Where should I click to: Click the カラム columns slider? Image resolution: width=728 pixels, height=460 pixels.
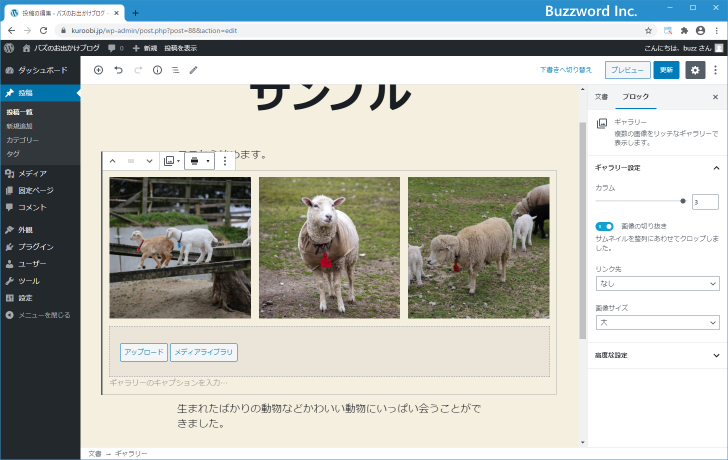640,201
